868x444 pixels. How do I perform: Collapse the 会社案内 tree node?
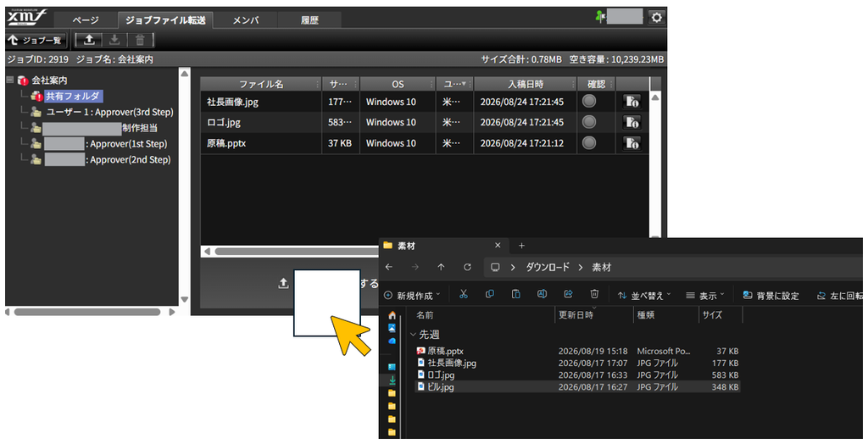coord(10,80)
